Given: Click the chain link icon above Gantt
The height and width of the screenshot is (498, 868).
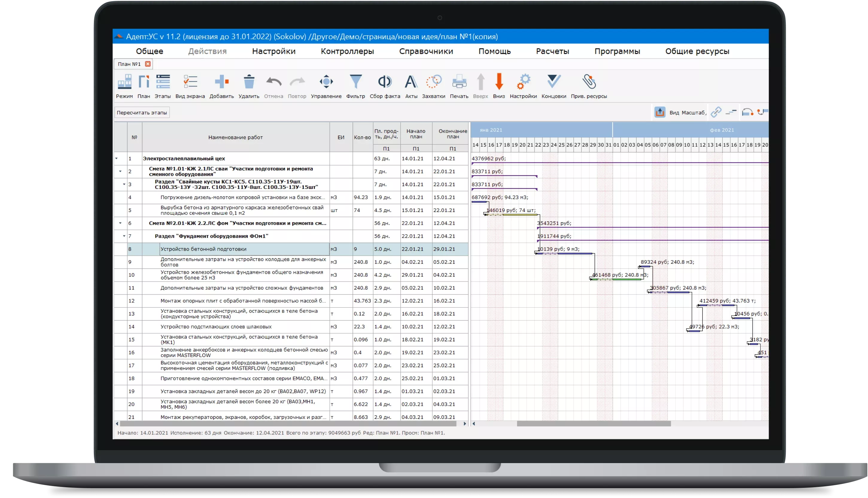Looking at the screenshot, I should tap(716, 112).
